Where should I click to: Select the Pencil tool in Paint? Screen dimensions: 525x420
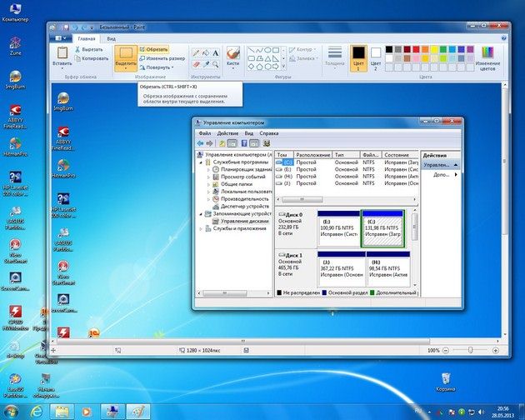tap(196, 53)
